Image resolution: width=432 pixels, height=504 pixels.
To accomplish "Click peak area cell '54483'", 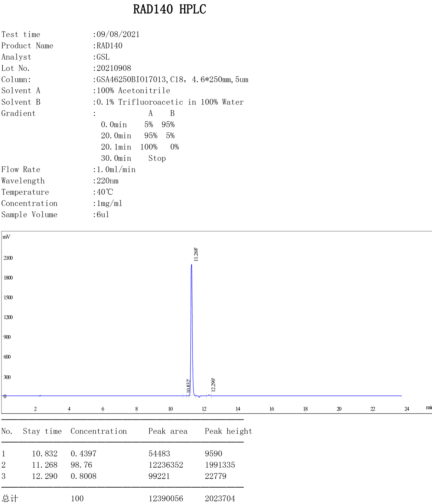I will tap(159, 454).
